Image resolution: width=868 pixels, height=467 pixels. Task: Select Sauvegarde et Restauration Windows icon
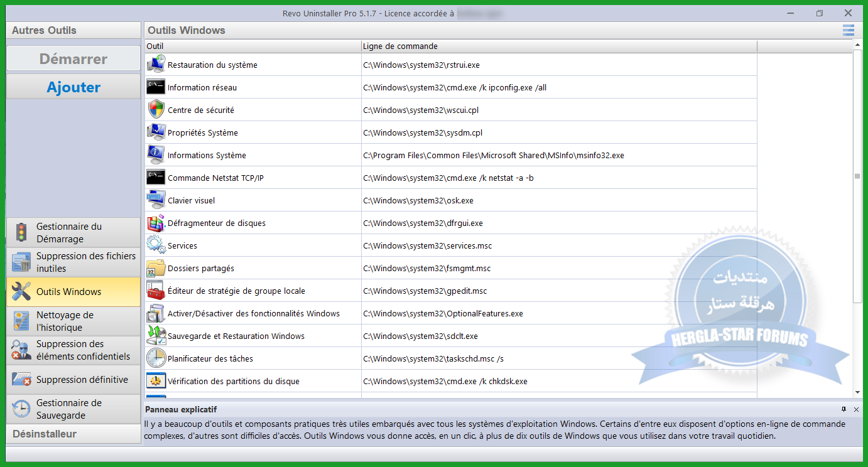[156, 336]
